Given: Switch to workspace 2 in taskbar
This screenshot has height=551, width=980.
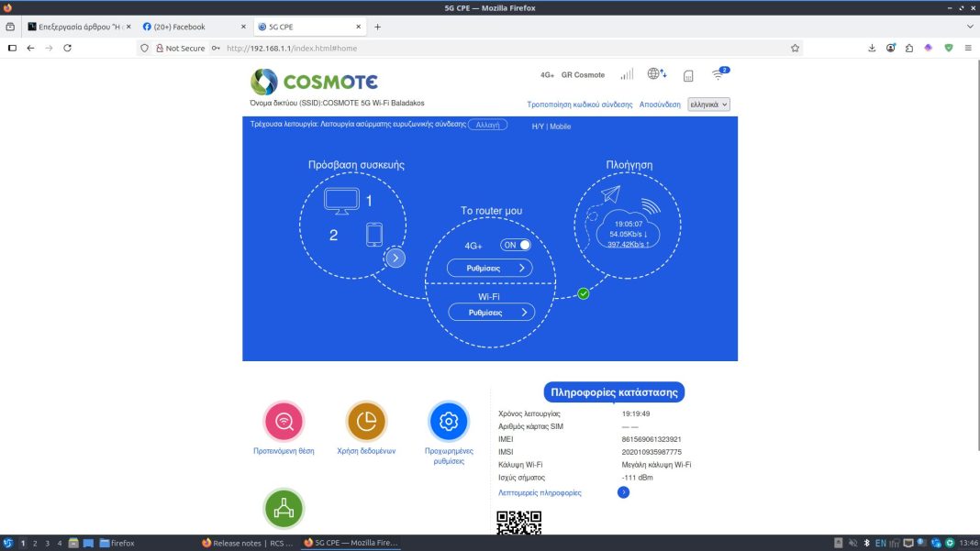Looking at the screenshot, I should point(35,544).
